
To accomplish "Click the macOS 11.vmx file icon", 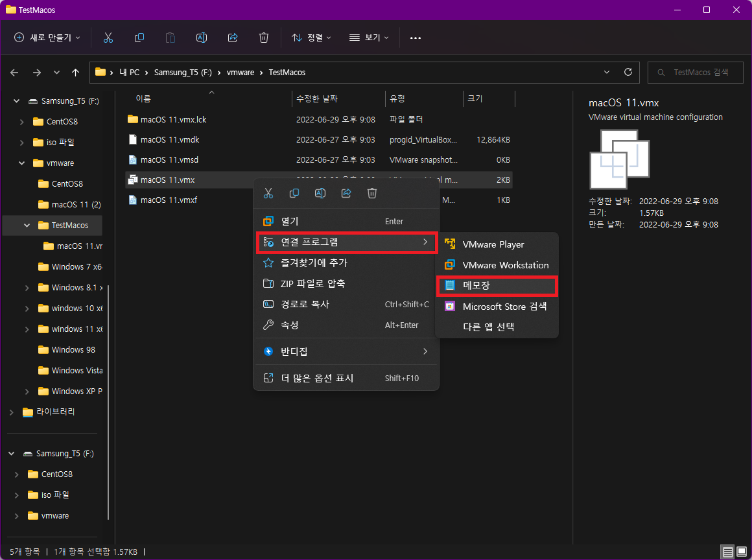I will (x=133, y=180).
